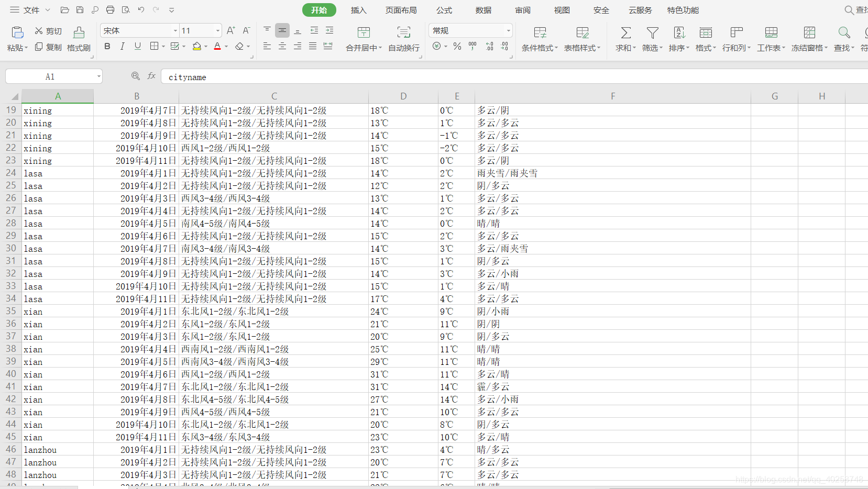This screenshot has height=489, width=868.
Task: Click the printer icon to print
Action: point(110,10)
